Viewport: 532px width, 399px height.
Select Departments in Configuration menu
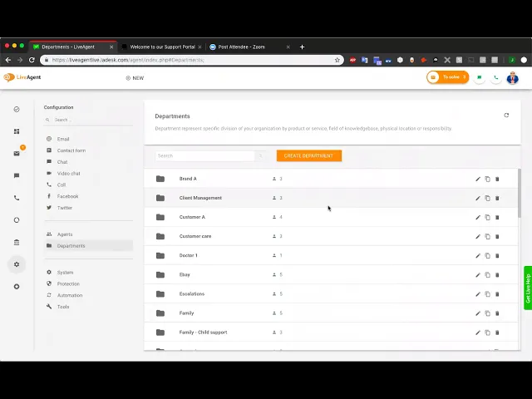tap(89, 246)
